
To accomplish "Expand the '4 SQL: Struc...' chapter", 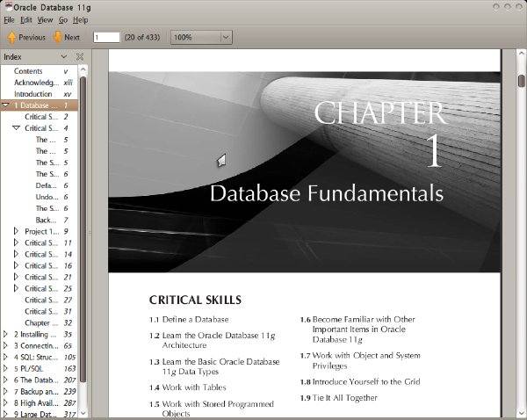I will click(x=5, y=357).
